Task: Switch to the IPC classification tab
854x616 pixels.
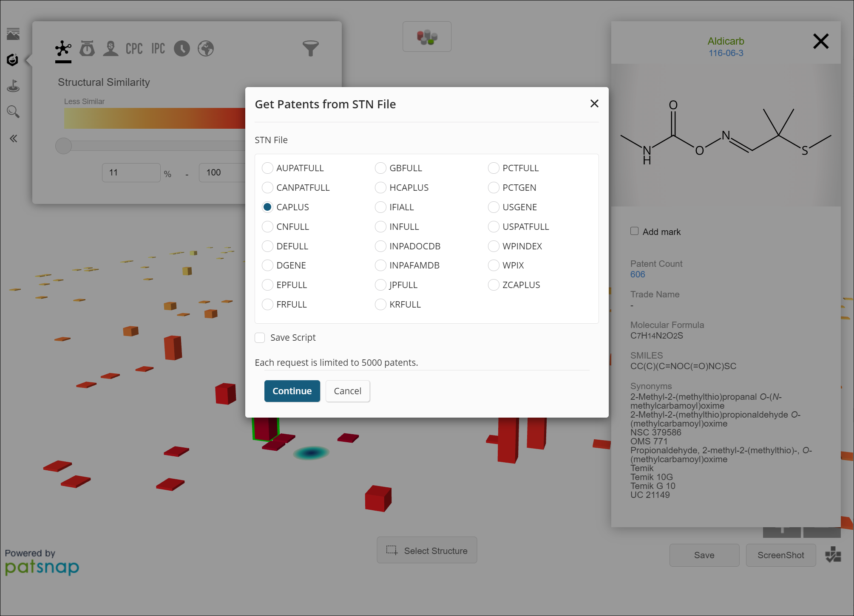Action: point(158,48)
